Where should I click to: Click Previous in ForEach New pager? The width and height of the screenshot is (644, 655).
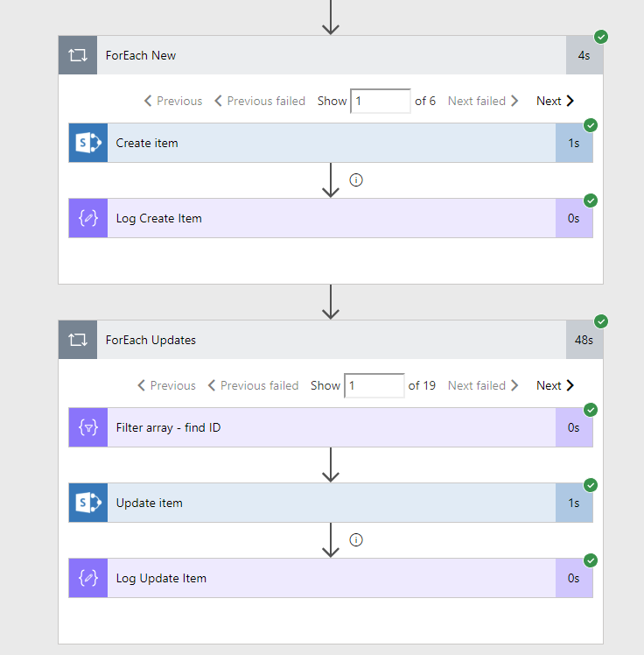[173, 101]
